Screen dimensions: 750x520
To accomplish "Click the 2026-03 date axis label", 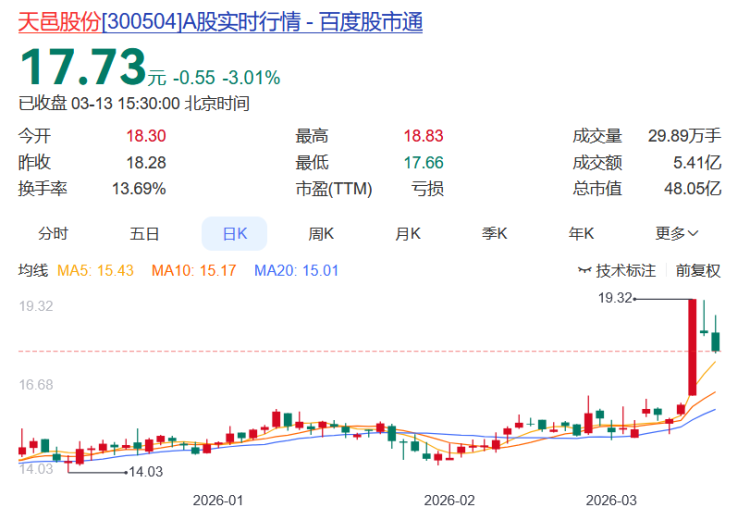I will coord(611,500).
